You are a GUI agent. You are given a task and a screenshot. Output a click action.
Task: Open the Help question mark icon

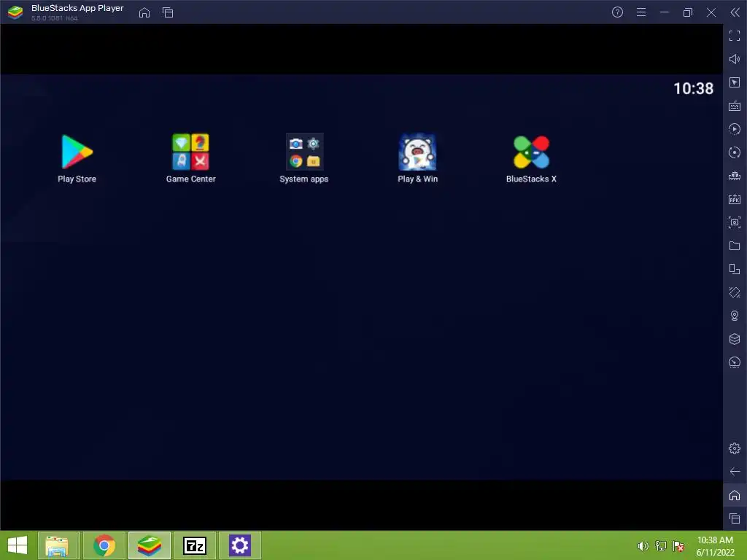[617, 12]
